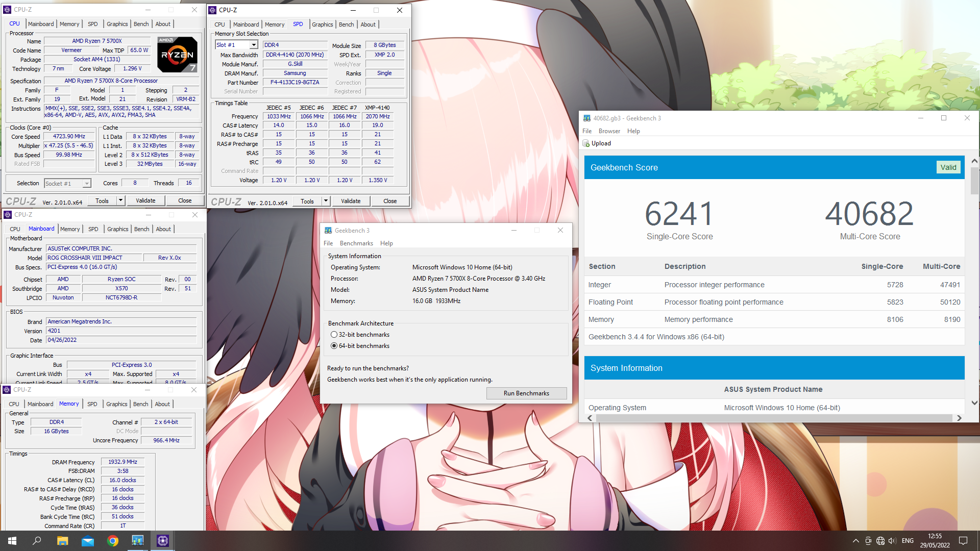Screen dimensions: 980x551
Task: Open Browser menu in Geekbench results window
Action: tap(609, 131)
